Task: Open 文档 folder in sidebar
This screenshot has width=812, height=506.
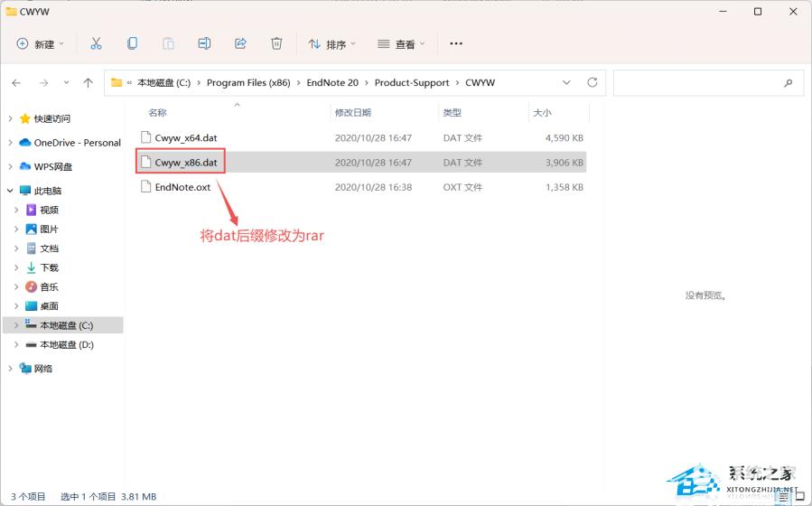Action: tap(49, 248)
